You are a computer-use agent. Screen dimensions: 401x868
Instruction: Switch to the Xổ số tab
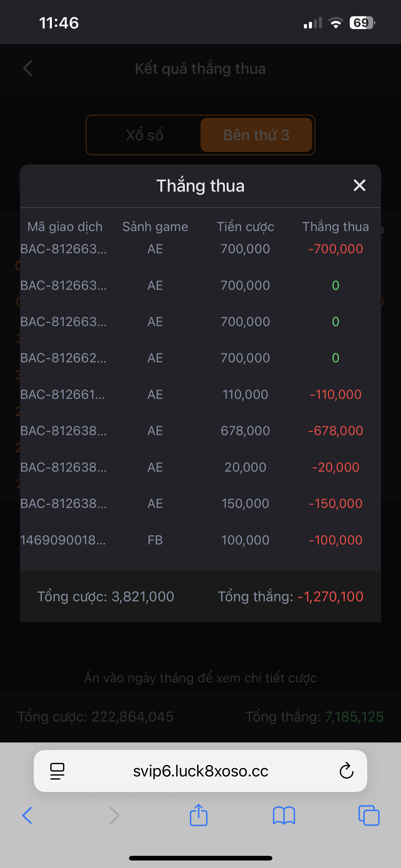point(145,135)
